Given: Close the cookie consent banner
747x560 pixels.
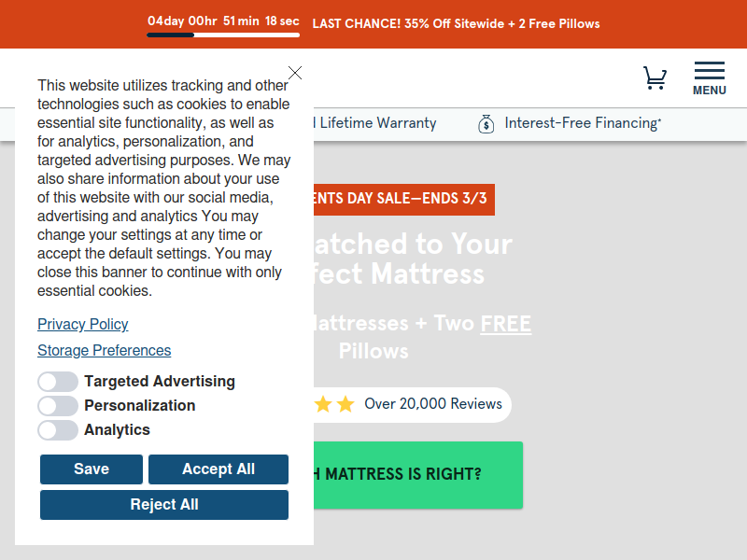Looking at the screenshot, I should pos(295,73).
